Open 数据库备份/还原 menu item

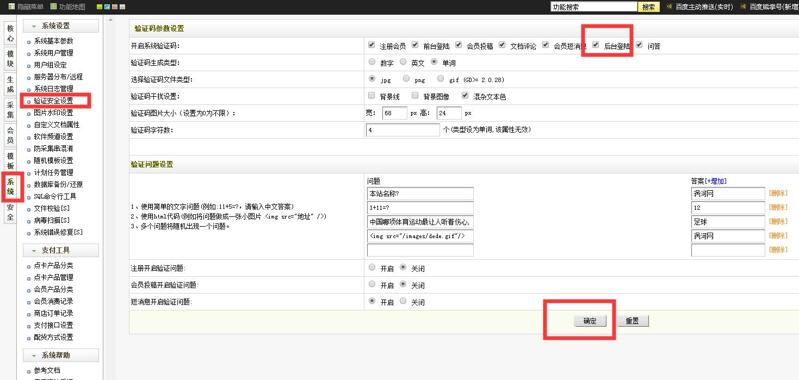(58, 184)
